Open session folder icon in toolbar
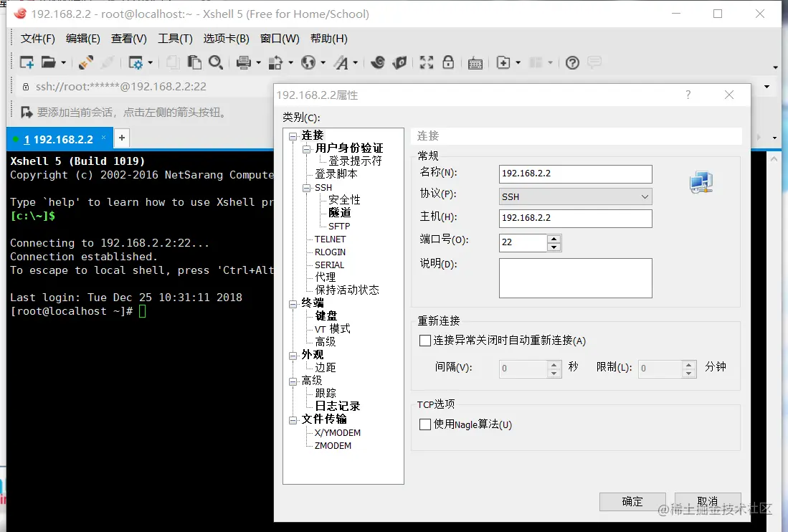788x532 pixels. (48, 62)
